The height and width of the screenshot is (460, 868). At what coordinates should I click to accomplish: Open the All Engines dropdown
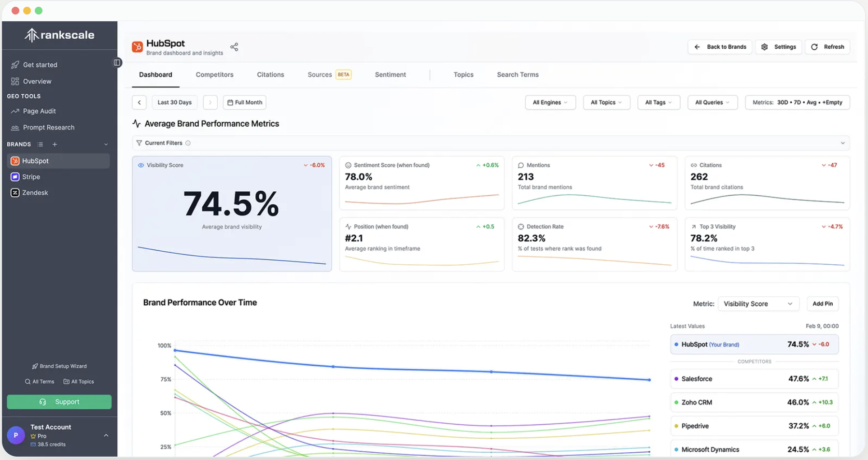pos(550,102)
